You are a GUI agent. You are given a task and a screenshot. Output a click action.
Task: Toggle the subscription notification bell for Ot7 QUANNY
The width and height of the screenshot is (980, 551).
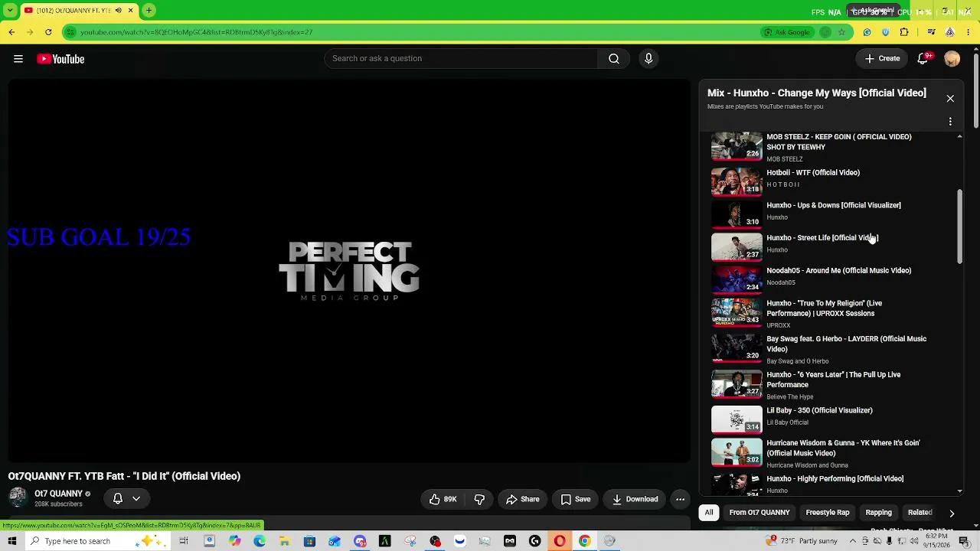118,498
